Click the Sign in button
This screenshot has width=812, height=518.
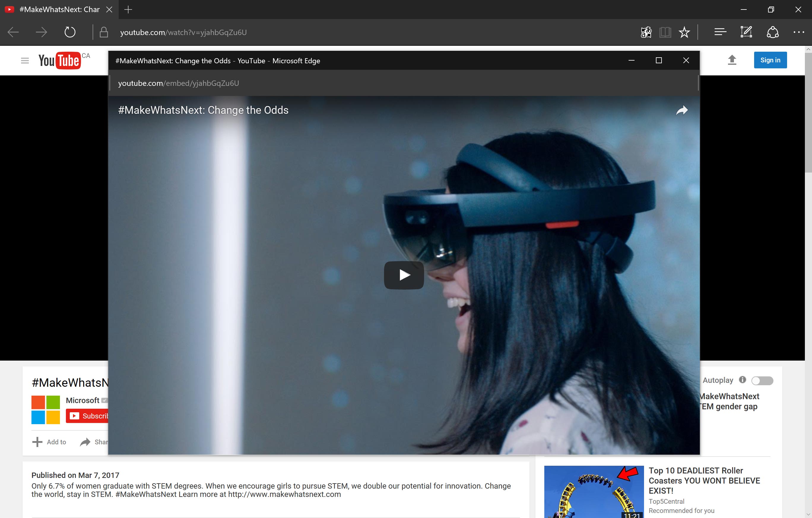(770, 60)
